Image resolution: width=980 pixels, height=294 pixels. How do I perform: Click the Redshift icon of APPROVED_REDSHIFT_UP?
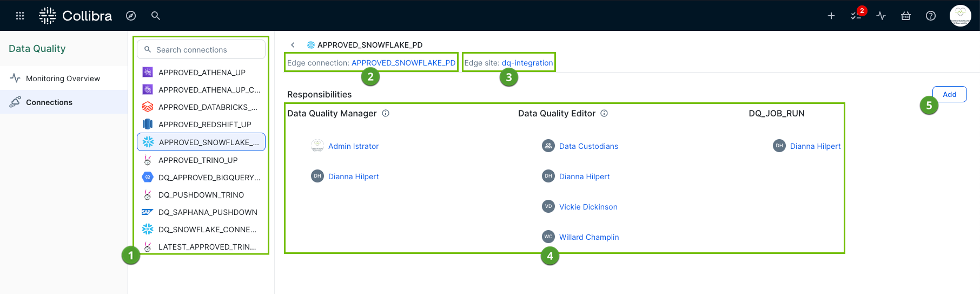148,124
